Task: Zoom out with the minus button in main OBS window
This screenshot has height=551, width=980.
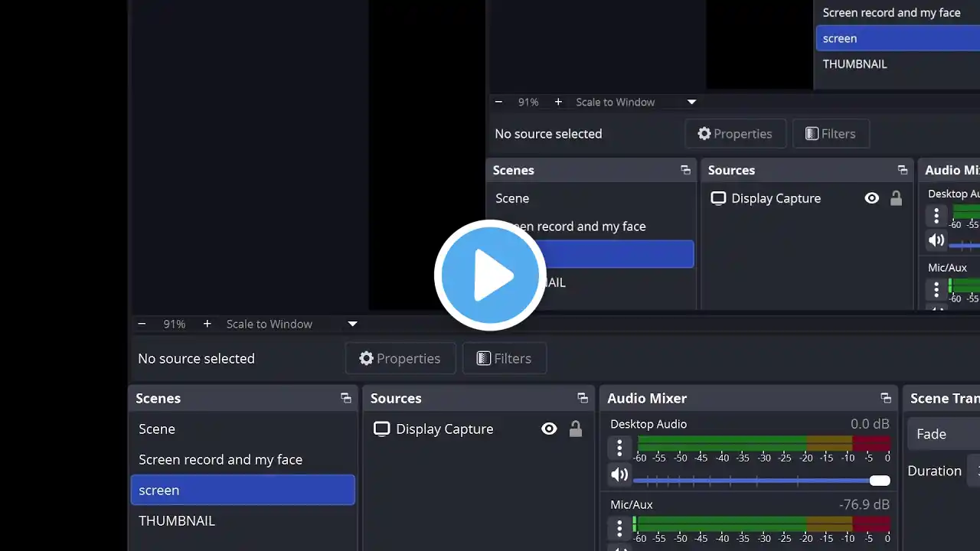Action: pyautogui.click(x=142, y=324)
